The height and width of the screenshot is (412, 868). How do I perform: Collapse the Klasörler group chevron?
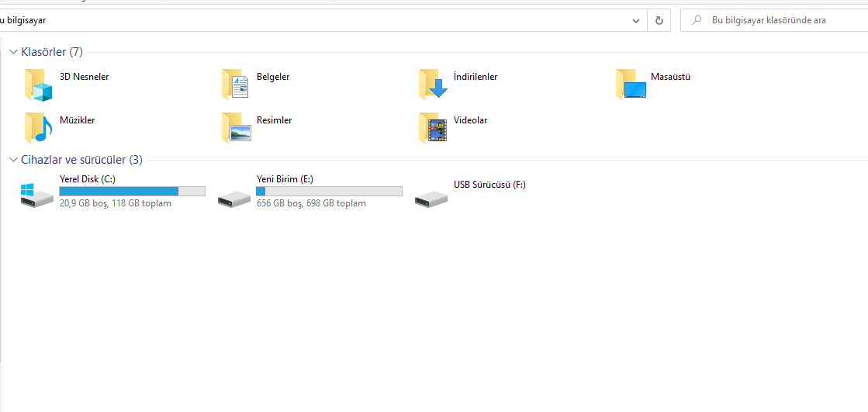coord(13,52)
